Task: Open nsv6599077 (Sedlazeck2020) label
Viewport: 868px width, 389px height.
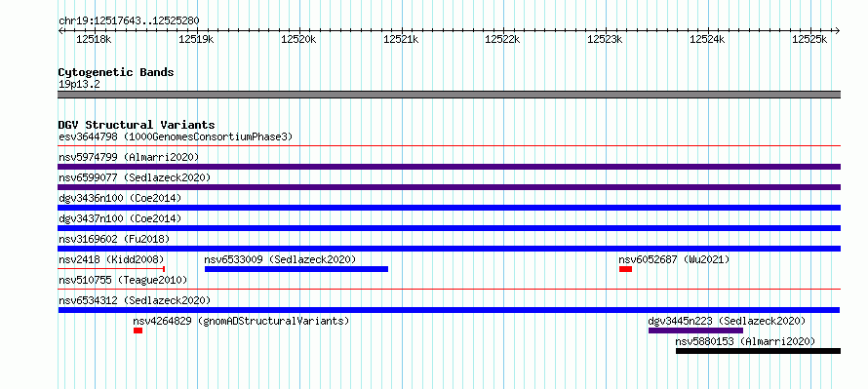Action: [135, 177]
